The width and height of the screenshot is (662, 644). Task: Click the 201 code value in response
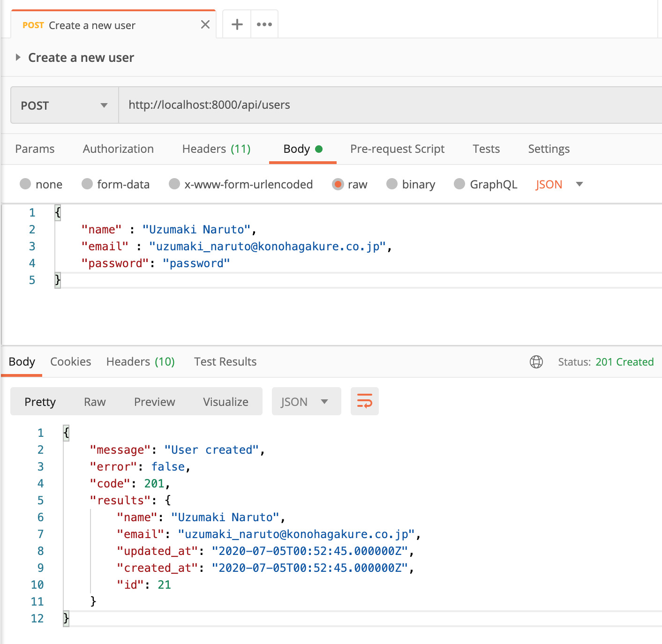pyautogui.click(x=154, y=484)
